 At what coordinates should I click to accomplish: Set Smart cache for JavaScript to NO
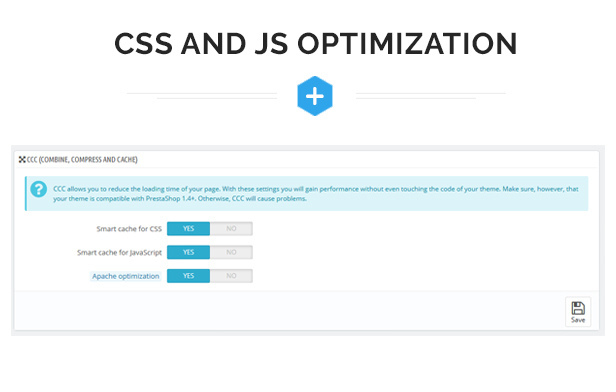click(231, 252)
